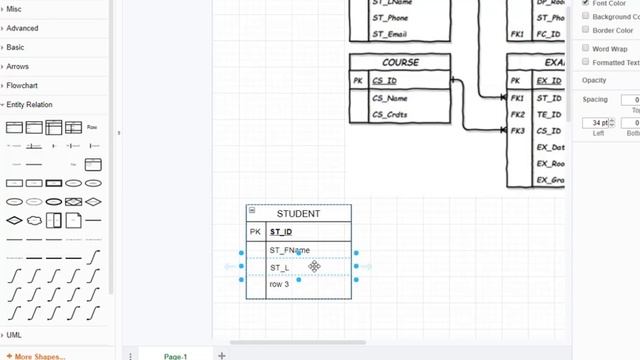The image size is (640, 360).
Task: Choose the list shape beside the 'Row' separator lines
Action: click(93, 164)
